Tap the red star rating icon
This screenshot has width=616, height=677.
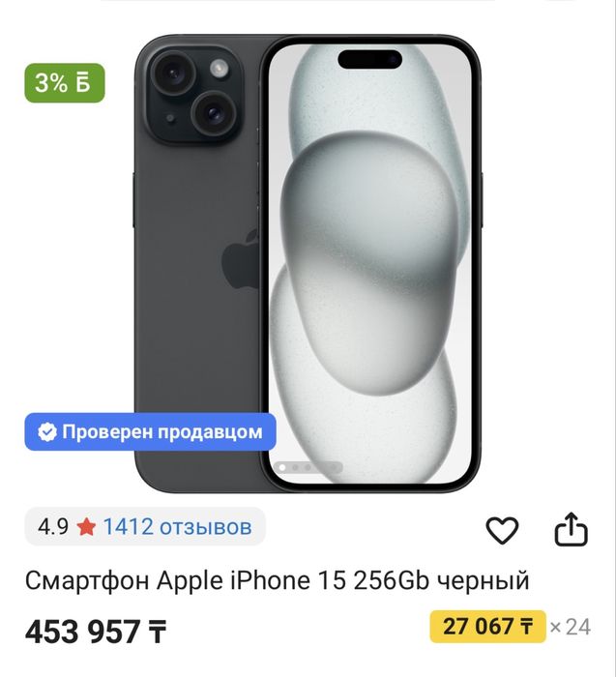[x=86, y=527]
